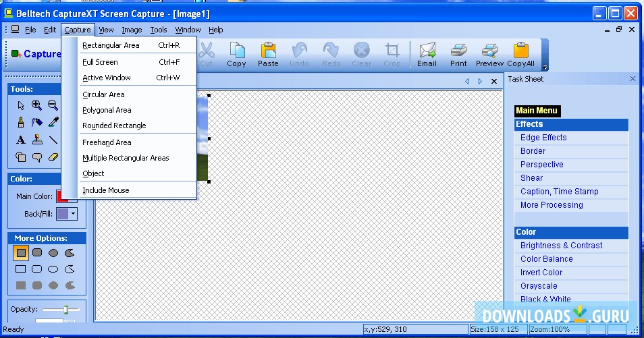Open the Perspective effect link

[542, 165]
